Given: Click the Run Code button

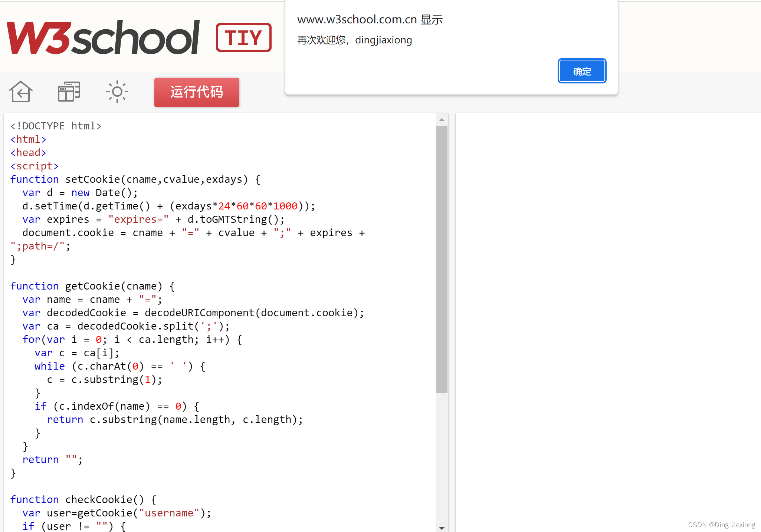Looking at the screenshot, I should (197, 92).
